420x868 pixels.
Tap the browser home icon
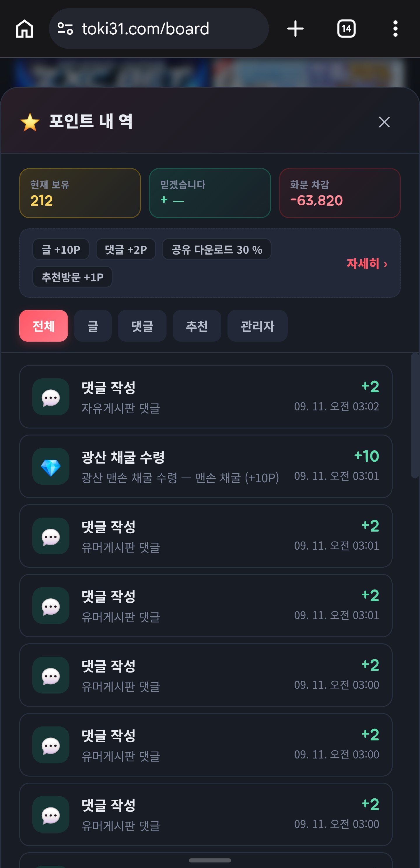coord(24,29)
